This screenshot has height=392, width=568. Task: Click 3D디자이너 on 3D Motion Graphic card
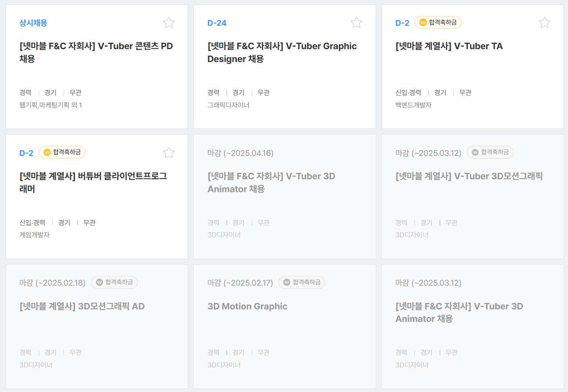pos(224,365)
